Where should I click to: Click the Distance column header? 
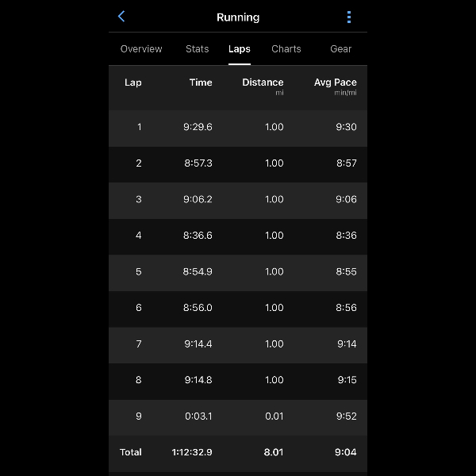(263, 83)
